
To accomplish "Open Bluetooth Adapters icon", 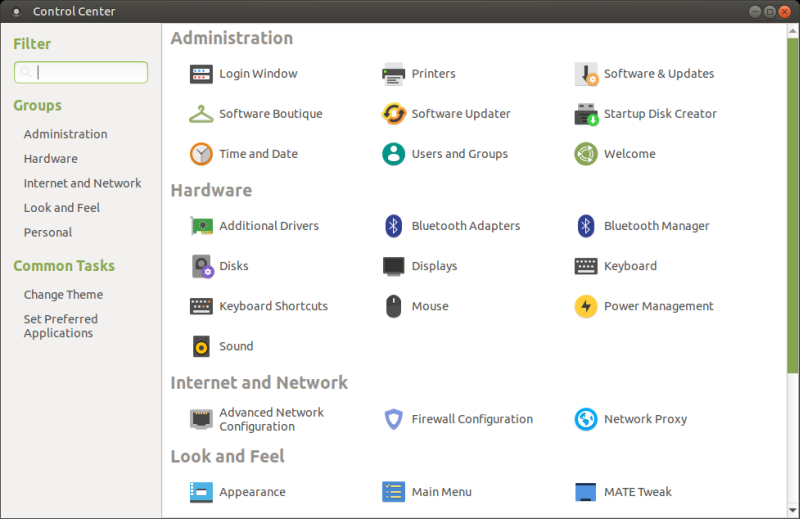I will pos(393,226).
